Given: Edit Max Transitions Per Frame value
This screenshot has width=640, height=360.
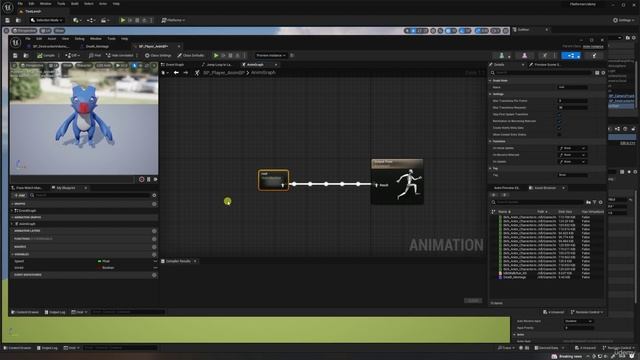Looking at the screenshot, I should click(x=573, y=101).
